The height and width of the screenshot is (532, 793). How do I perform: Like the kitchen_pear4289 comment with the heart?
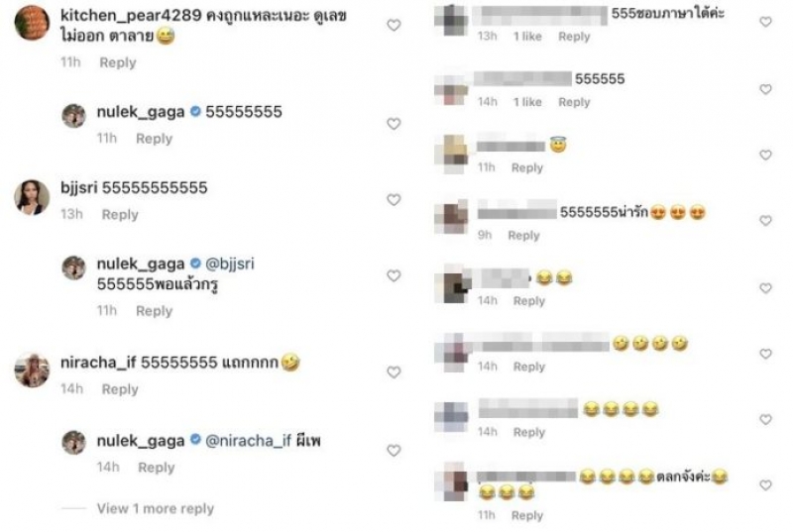(394, 25)
